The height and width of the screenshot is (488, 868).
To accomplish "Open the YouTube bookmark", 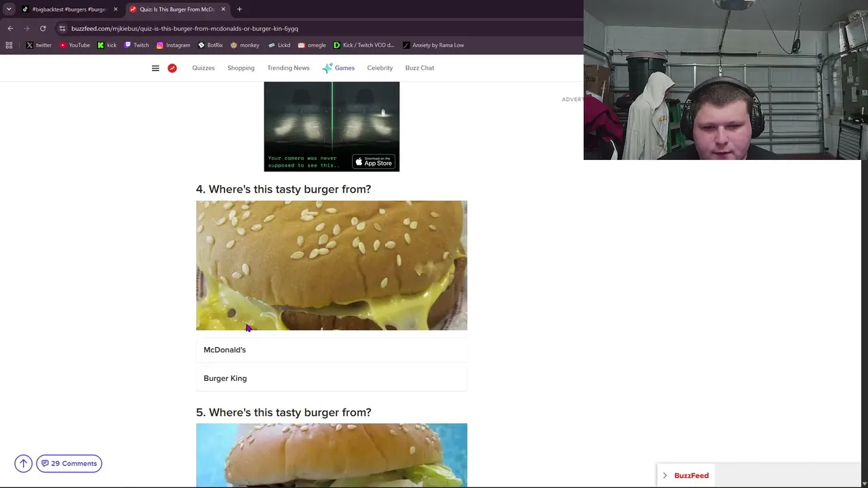I will (75, 45).
